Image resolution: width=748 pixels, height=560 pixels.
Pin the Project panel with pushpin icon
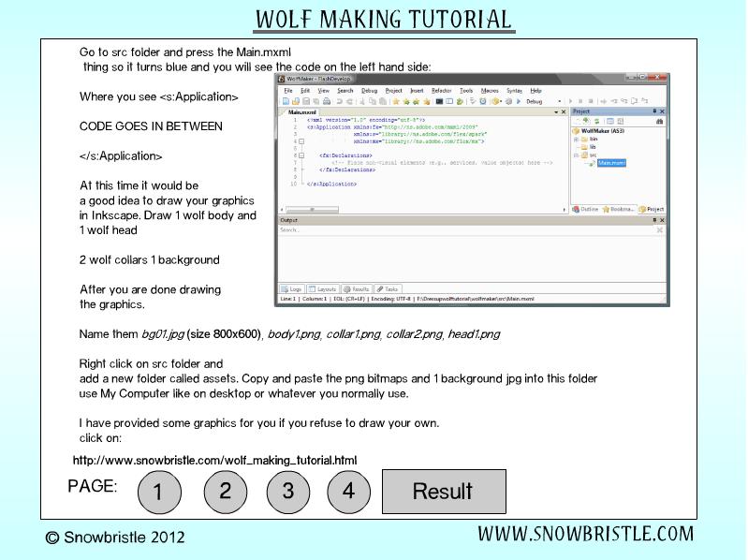(654, 111)
